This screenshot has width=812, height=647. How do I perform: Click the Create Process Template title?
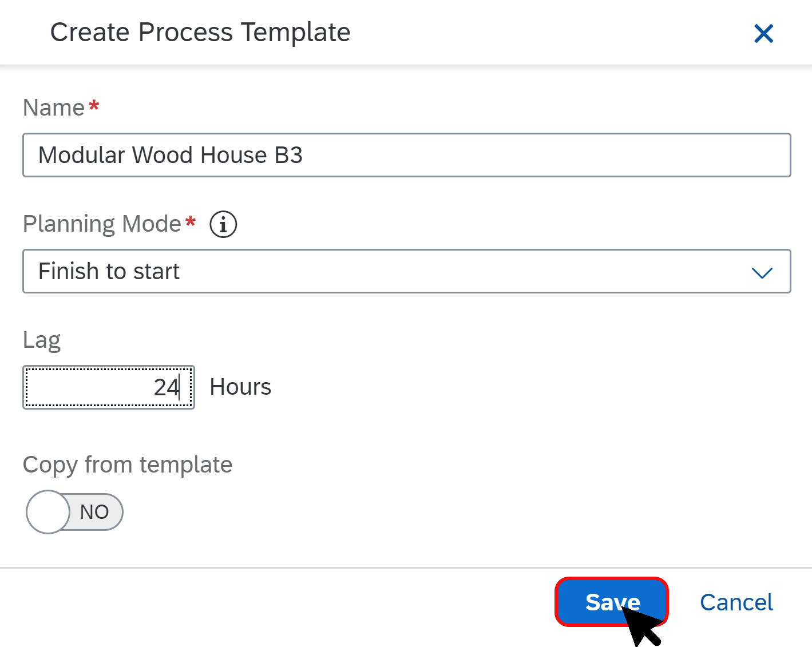pos(200,32)
